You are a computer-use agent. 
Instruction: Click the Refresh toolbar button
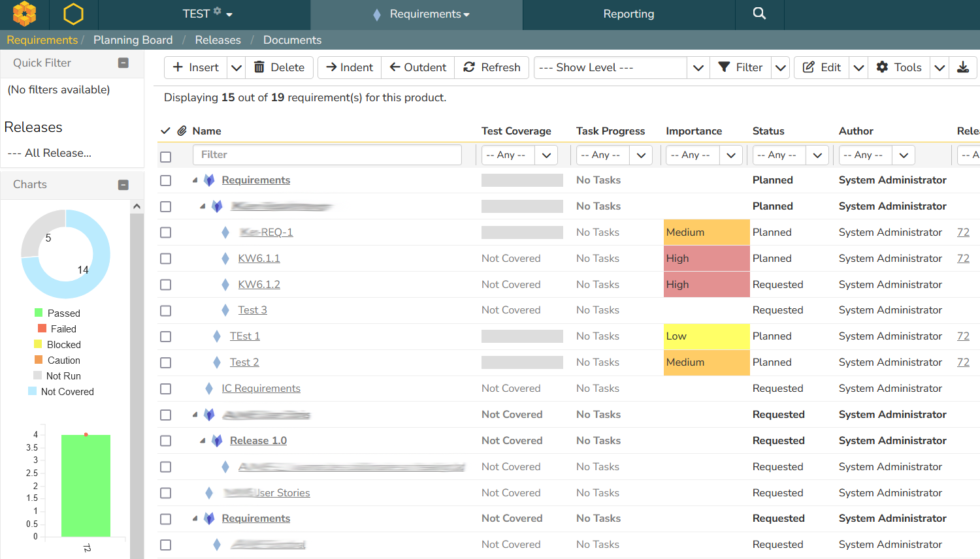(x=492, y=67)
